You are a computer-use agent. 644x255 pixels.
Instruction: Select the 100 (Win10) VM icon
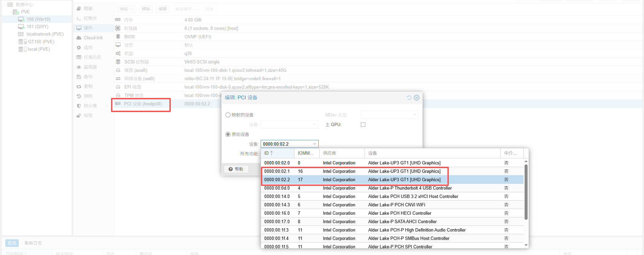point(21,19)
